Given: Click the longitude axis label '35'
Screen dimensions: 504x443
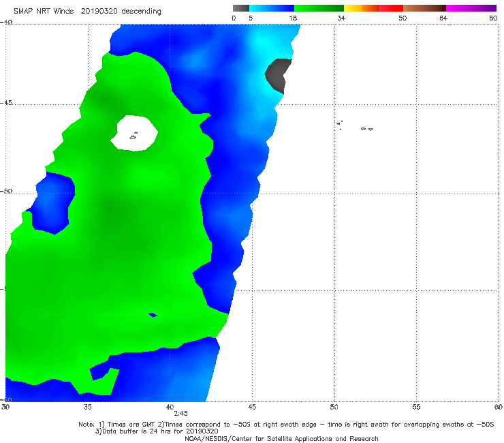Looking at the screenshot, I should click(87, 407).
